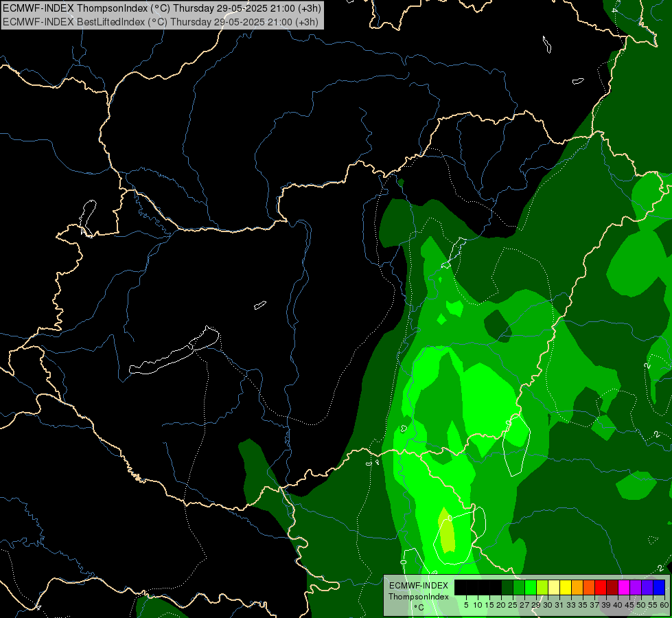Click the legend tick value 10
672x618 pixels.
478,605
